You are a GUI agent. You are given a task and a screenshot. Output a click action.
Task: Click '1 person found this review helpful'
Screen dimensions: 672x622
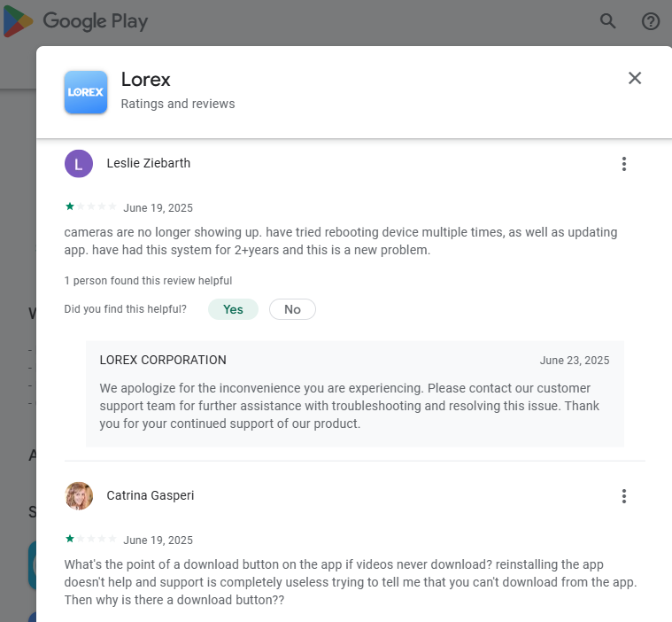148,281
